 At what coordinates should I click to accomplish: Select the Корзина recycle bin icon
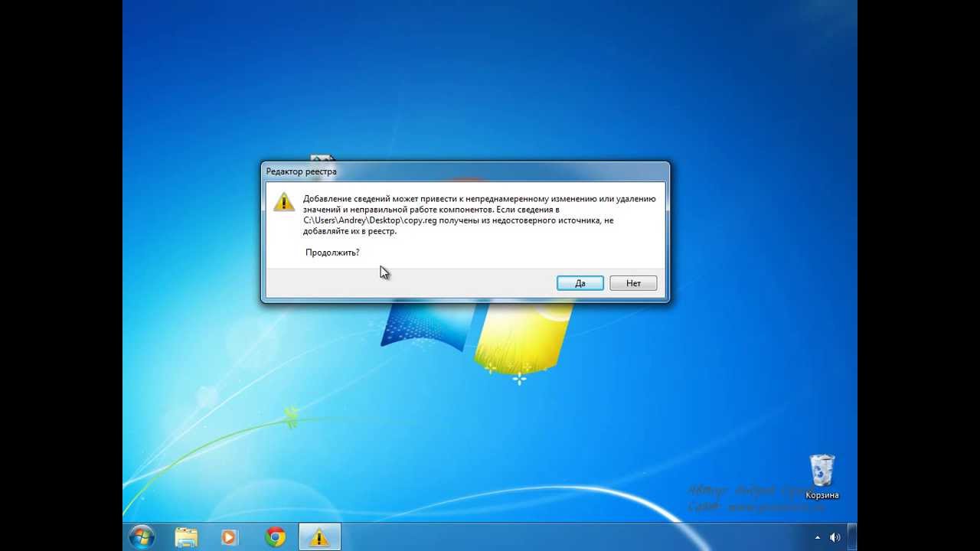tap(822, 477)
